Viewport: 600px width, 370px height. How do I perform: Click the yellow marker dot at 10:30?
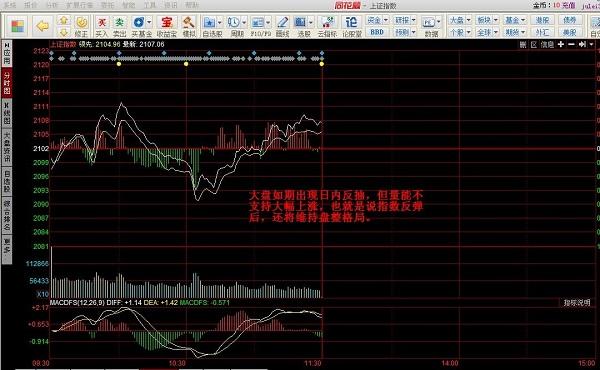(186, 64)
